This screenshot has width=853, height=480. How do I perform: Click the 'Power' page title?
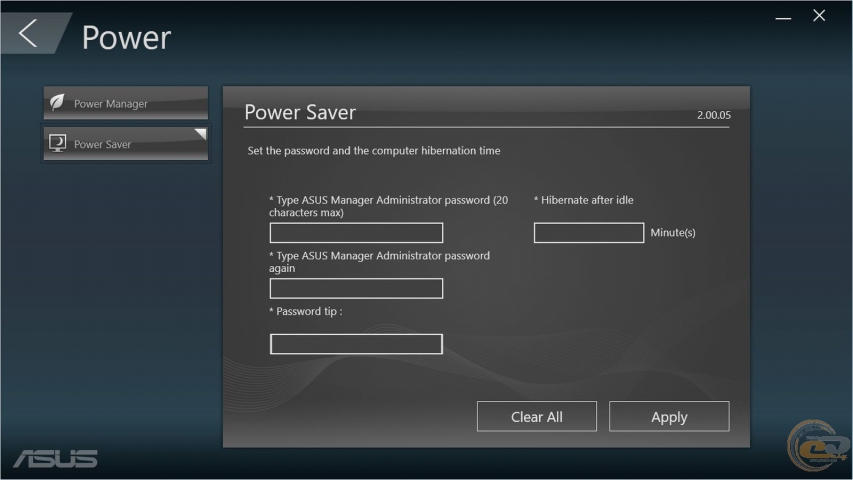pyautogui.click(x=126, y=38)
